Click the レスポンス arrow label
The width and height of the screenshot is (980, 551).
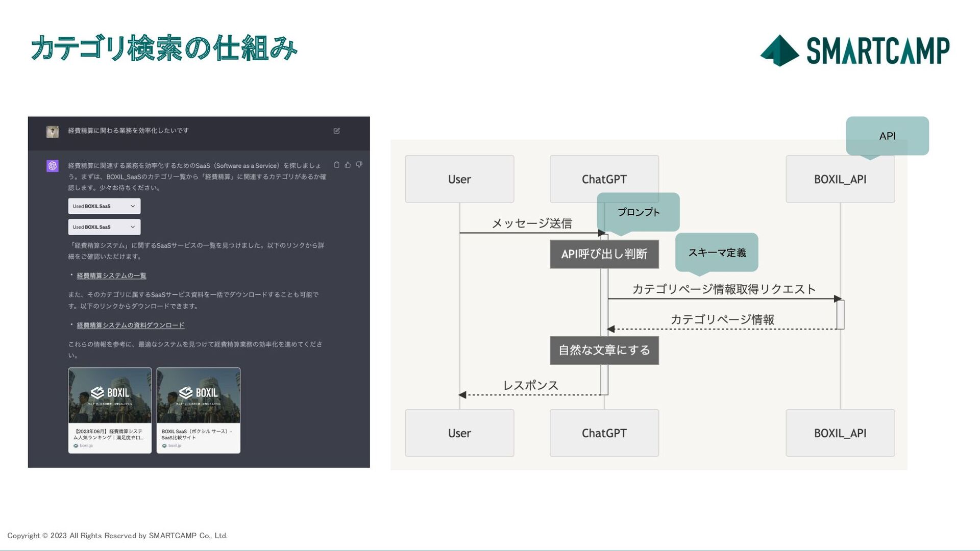point(531,386)
